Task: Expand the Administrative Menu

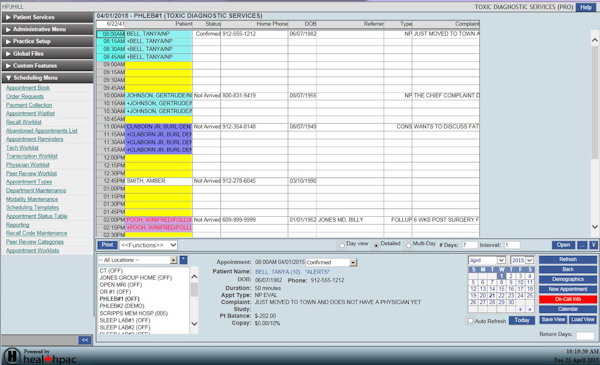Action: (47, 29)
